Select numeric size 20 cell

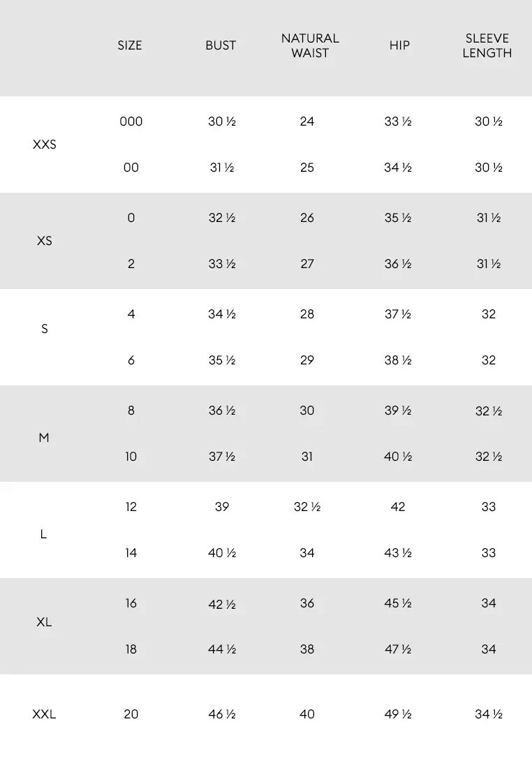coord(131,714)
